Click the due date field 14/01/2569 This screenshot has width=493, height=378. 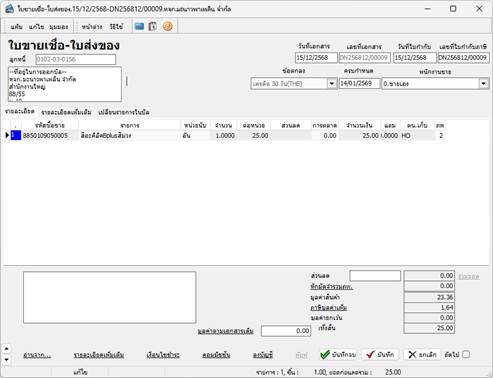359,83
